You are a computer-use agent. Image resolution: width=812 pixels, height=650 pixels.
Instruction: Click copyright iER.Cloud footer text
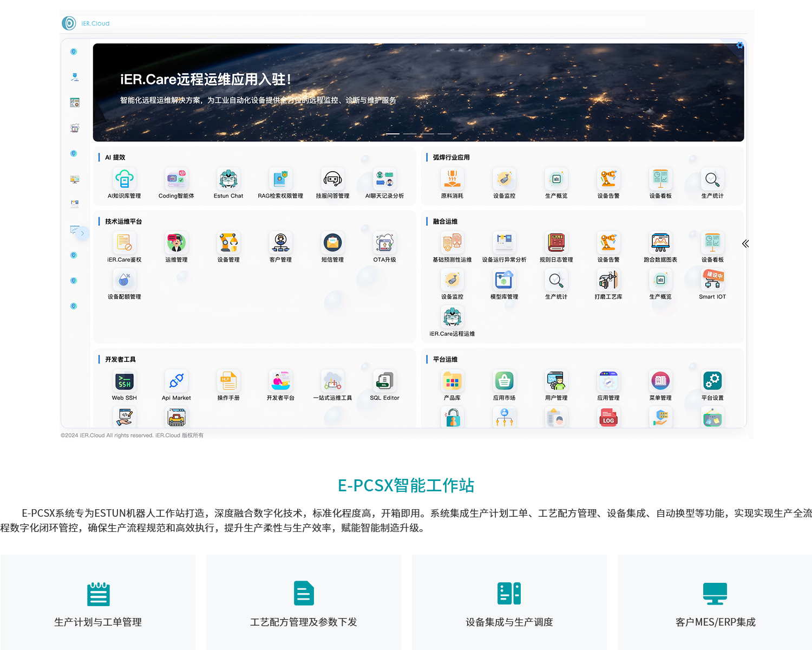click(x=132, y=435)
